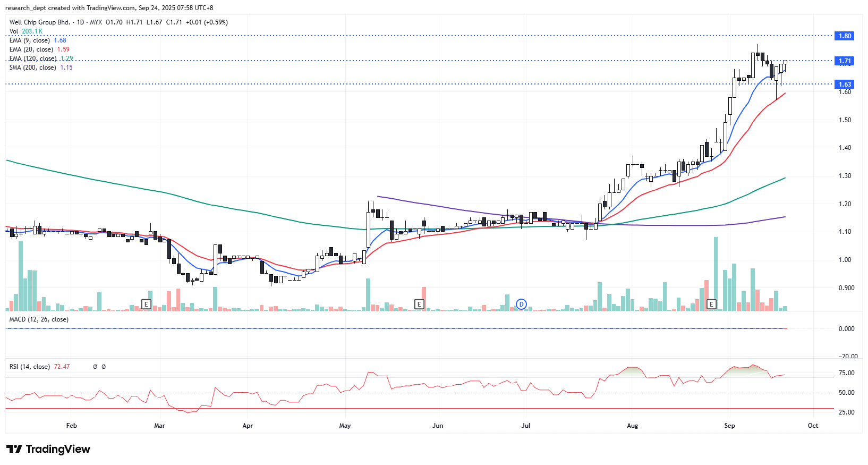Select the EMA (20, close) legend entry

click(x=31, y=49)
